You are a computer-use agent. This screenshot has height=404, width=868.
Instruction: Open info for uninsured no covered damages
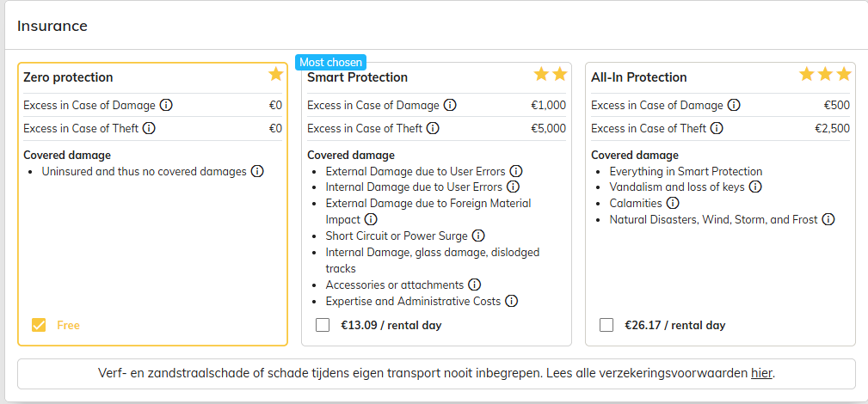pyautogui.click(x=256, y=171)
